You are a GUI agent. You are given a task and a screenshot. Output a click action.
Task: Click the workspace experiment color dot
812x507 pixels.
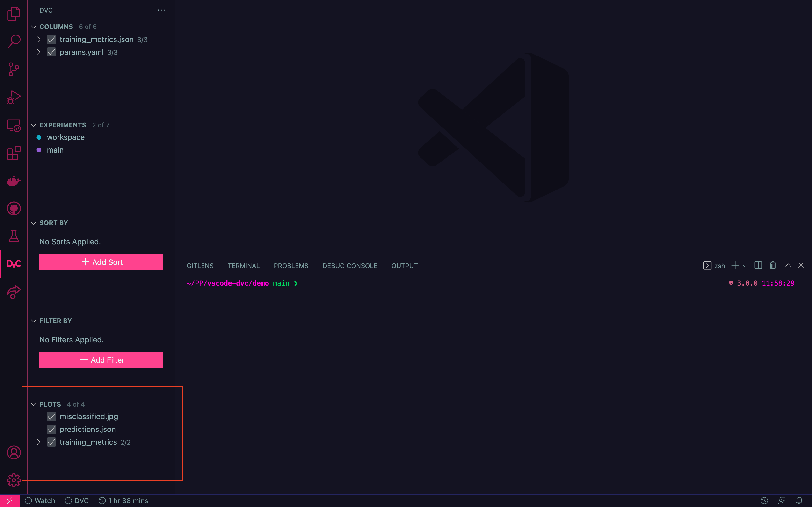[39, 137]
